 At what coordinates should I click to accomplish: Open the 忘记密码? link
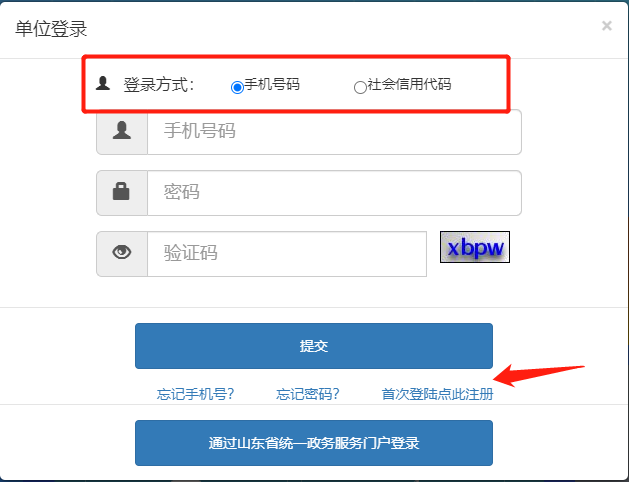[308, 394]
